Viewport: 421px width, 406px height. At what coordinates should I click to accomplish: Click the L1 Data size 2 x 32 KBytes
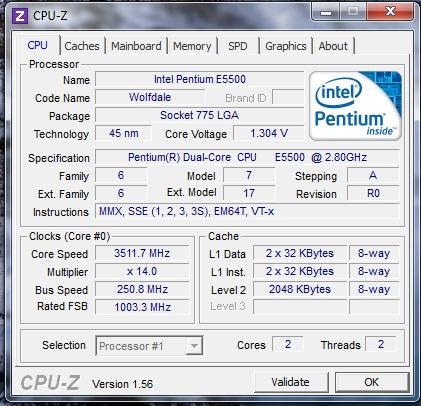tap(300, 253)
